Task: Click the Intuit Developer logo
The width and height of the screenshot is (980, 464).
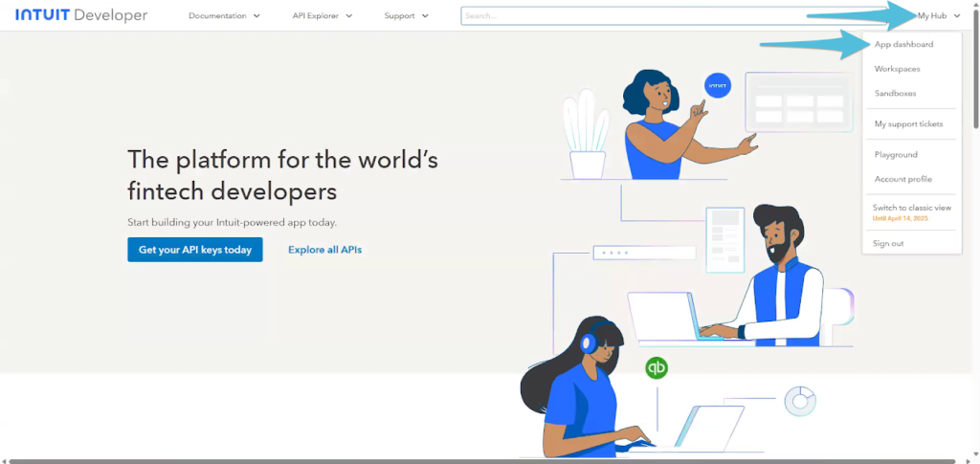Action: [82, 15]
